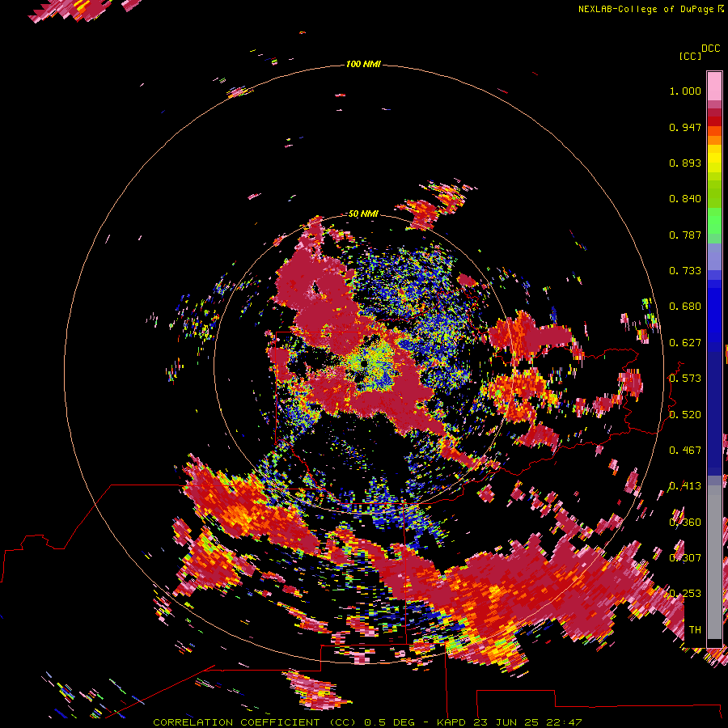Click the NEXLAB-College of DuPage title text
728x728 pixels.
click(645, 9)
